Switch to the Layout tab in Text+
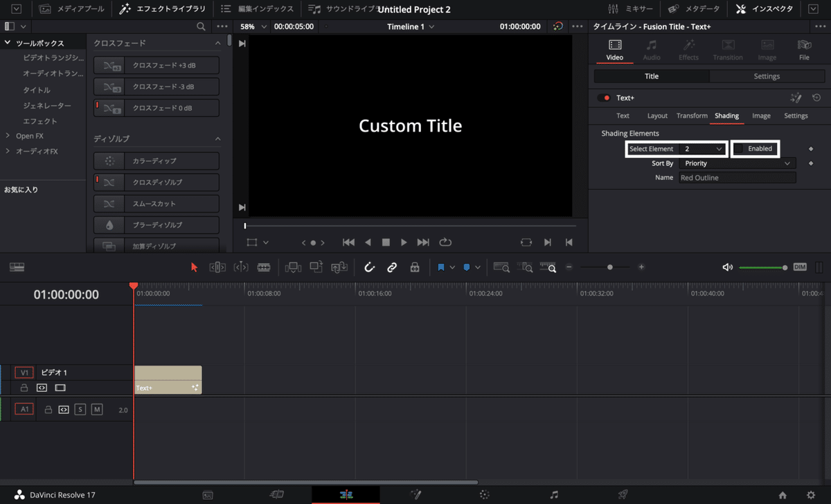Screen dimensions: 831x504 [657, 116]
